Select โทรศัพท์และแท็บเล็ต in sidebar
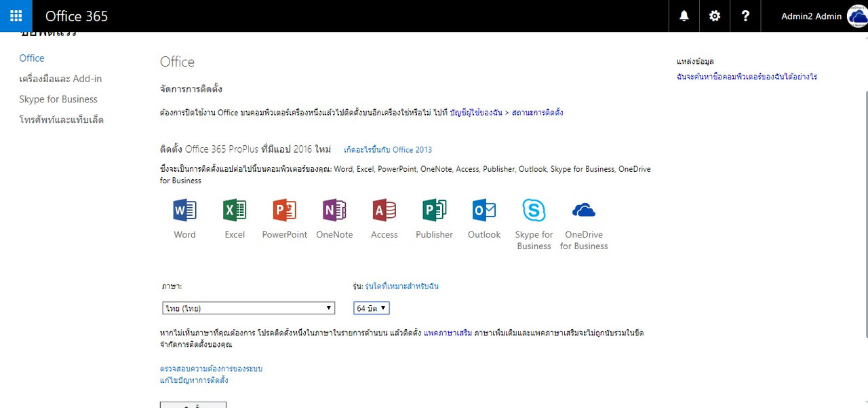This screenshot has height=408, width=868. point(61,119)
